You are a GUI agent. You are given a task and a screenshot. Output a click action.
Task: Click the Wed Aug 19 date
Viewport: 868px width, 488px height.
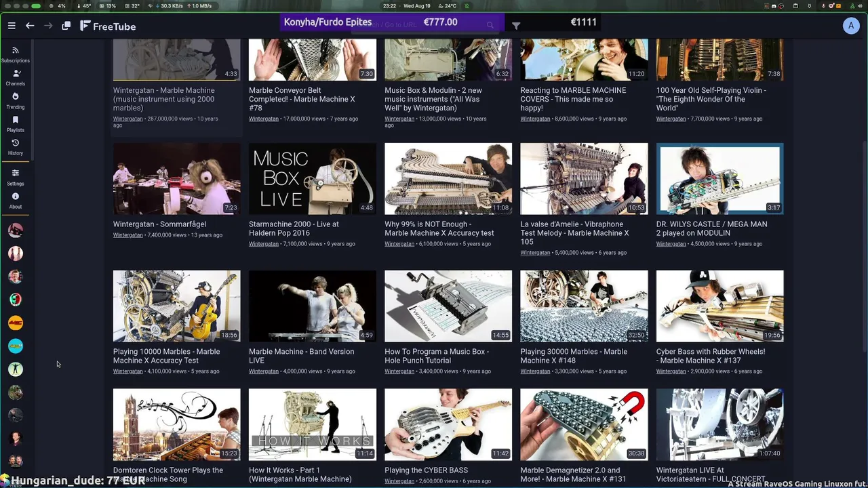(418, 6)
